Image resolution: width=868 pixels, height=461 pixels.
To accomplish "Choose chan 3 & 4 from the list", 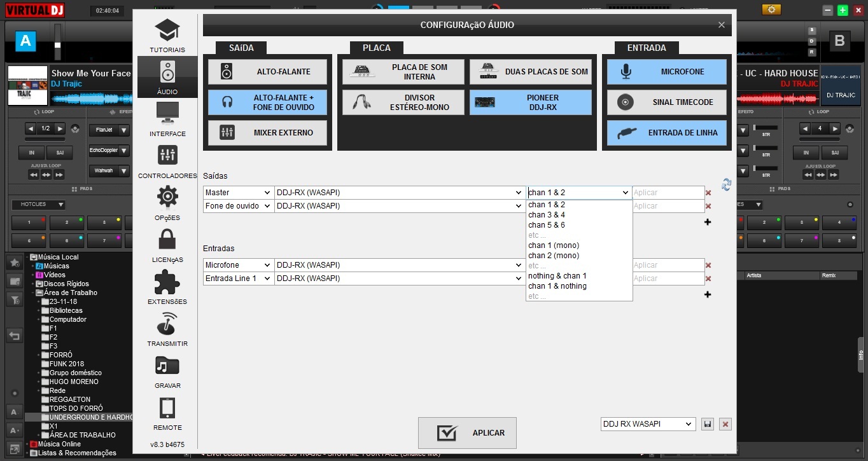I will [x=579, y=215].
